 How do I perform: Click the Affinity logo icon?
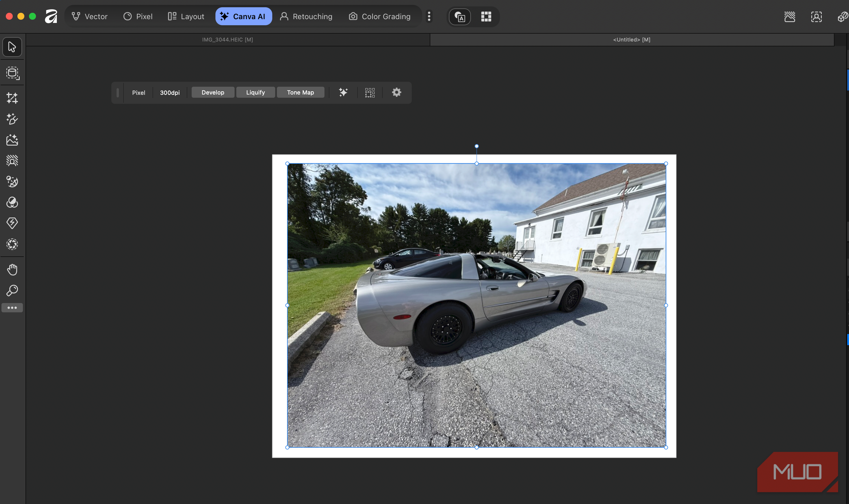pos(51,16)
